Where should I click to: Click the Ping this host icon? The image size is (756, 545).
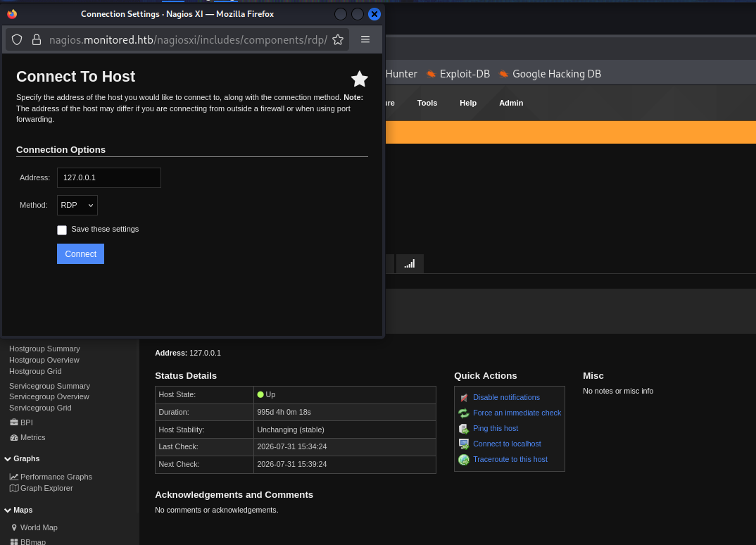[x=464, y=428]
